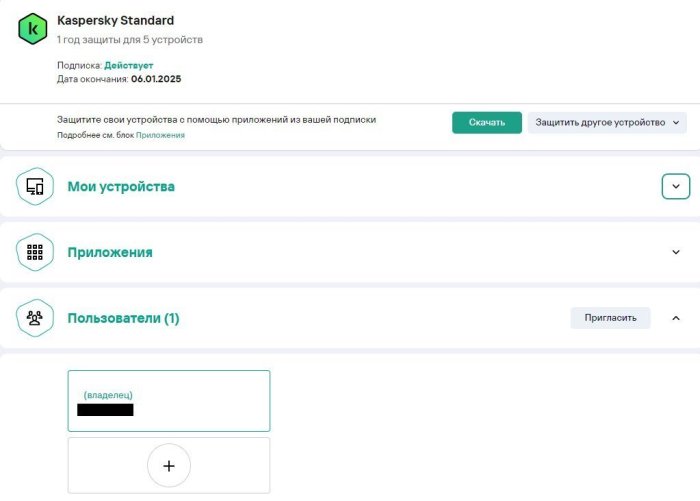Click the 1 год защиты subscription description

130,40
